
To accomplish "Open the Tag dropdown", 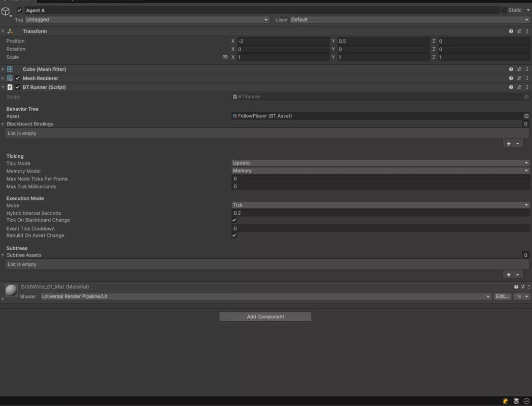I will pos(147,20).
